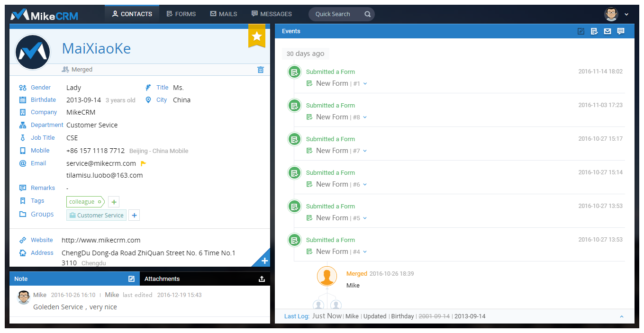Image resolution: width=644 pixels, height=333 pixels.
Task: Click the Email at-sign icon
Action: tap(23, 163)
